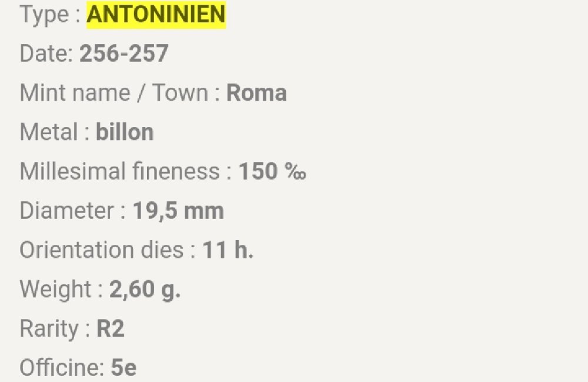
Task: Select the date value 256-257
Action: pos(123,54)
